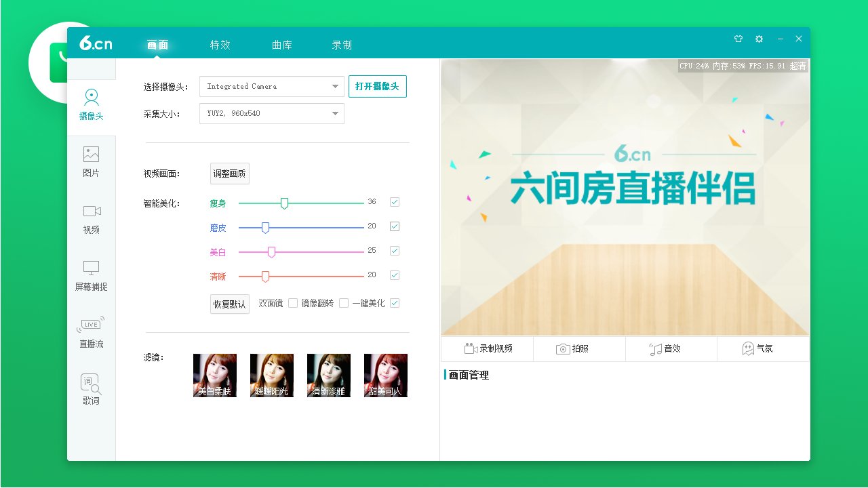Apply the 清新淡雅 filter thumbnail
This screenshot has width=868, height=488.
(329, 375)
